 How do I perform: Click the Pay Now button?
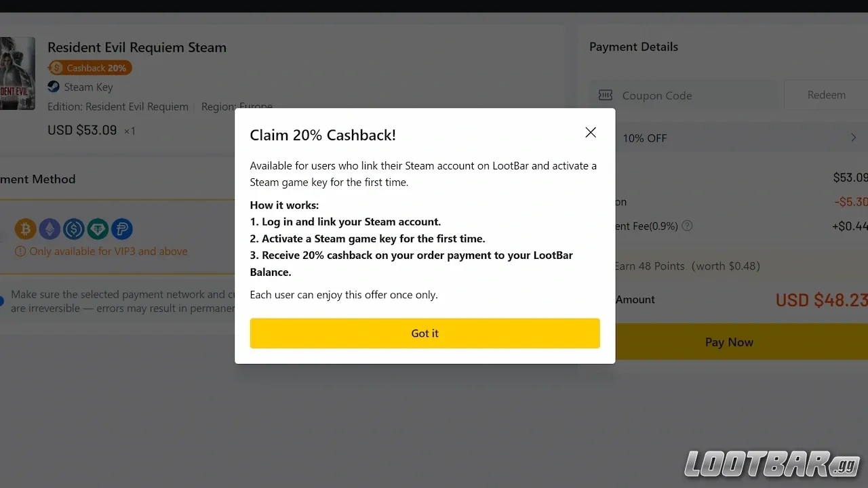[729, 342]
